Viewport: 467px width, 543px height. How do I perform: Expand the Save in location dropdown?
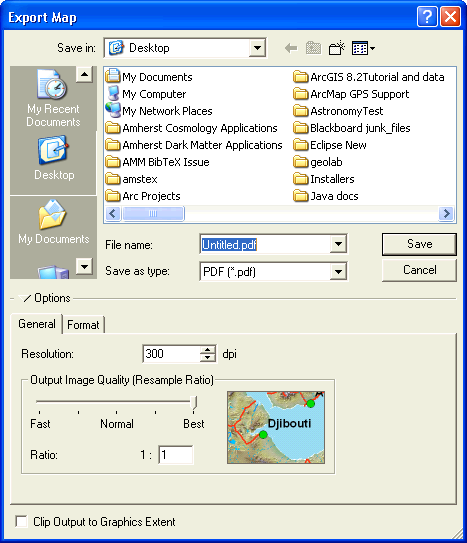257,47
